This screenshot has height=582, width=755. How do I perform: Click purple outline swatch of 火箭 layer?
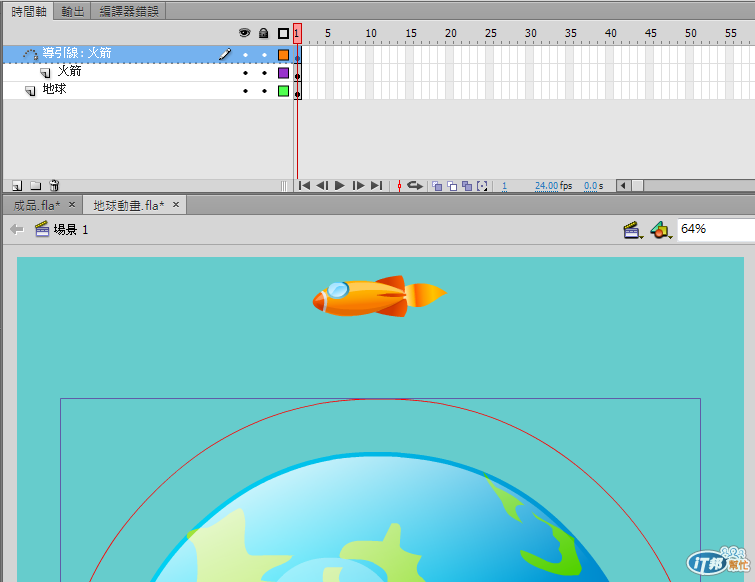(x=283, y=73)
